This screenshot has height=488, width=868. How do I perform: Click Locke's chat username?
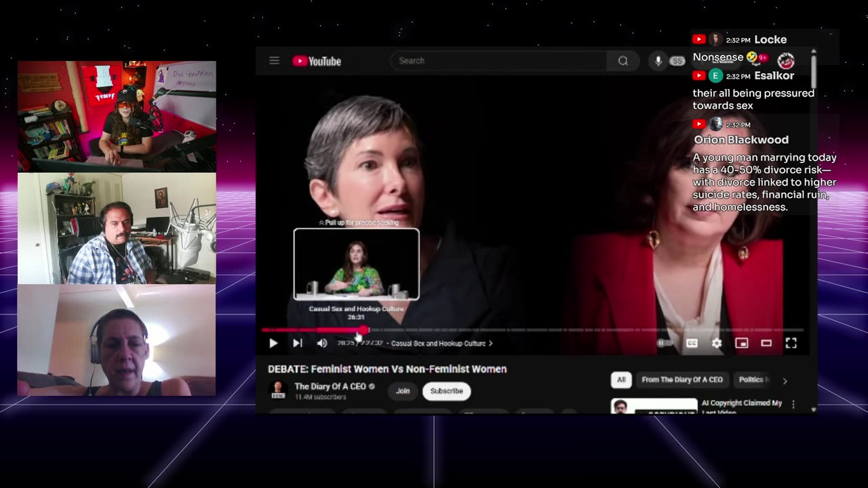pyautogui.click(x=770, y=39)
